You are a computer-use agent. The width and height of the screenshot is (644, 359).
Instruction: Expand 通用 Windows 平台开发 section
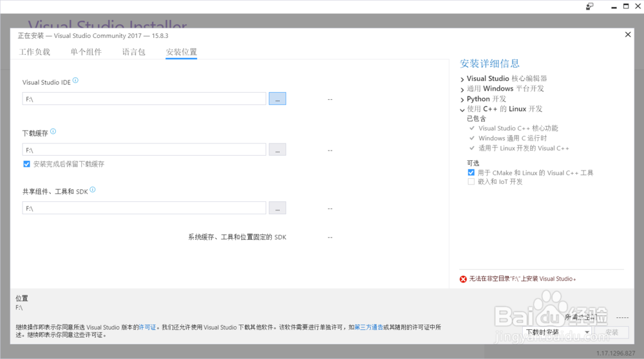click(462, 89)
